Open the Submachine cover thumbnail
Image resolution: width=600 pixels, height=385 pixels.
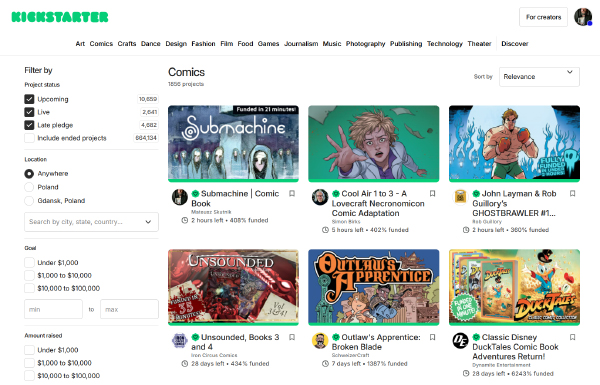233,143
